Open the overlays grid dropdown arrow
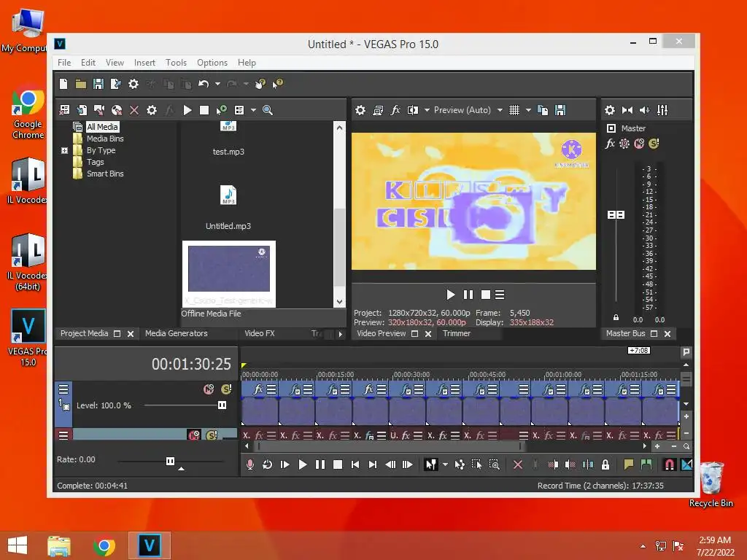 tap(528, 111)
